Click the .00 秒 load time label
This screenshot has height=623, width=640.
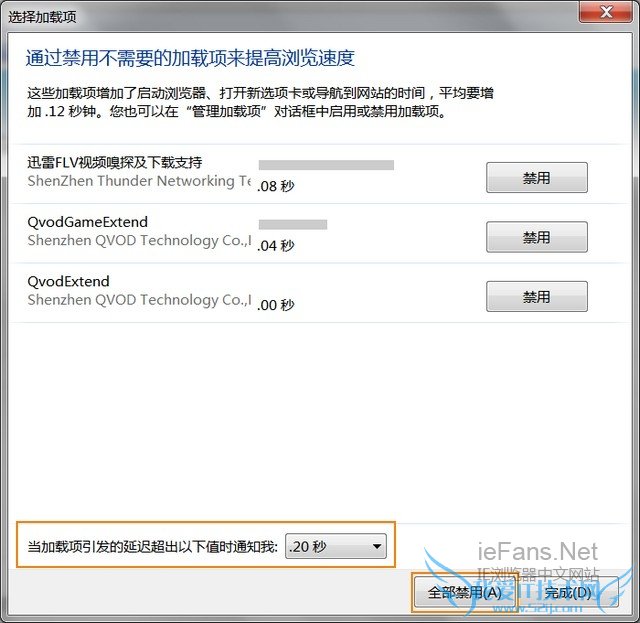276,305
